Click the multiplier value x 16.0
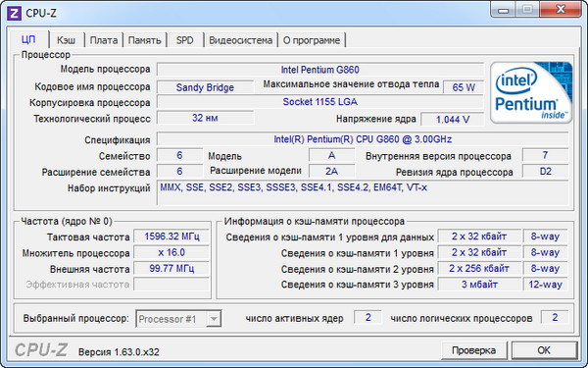Image resolution: width=588 pixels, height=368 pixels. click(x=171, y=252)
